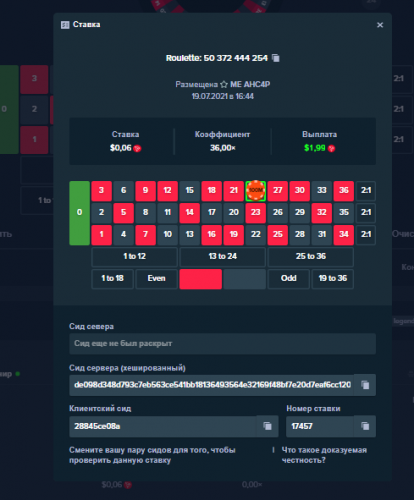Select red number 27

click(x=277, y=191)
